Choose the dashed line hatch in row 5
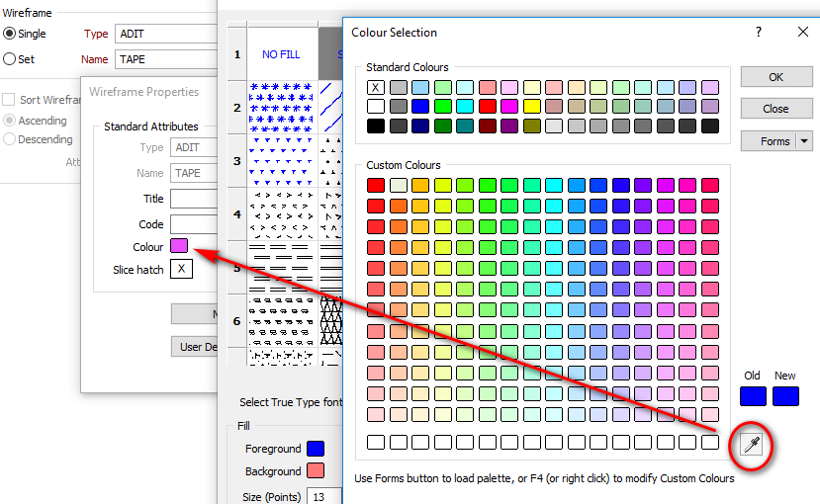The width and height of the screenshot is (820, 504). point(282,267)
